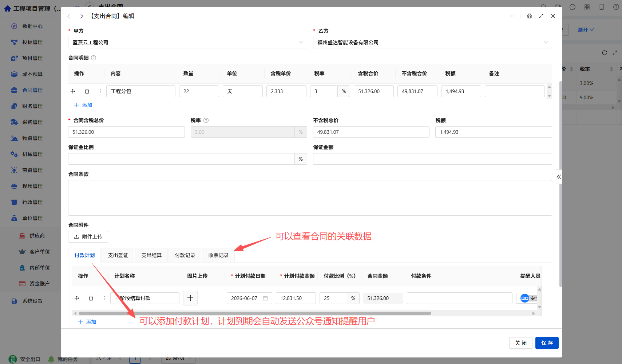Viewport: 622px width, 364px height.
Task: Click 附件上传 button
Action: point(88,237)
